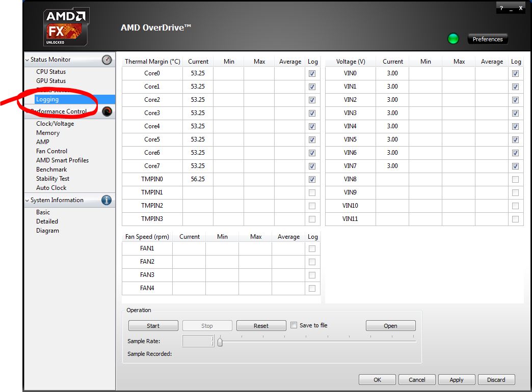
Task: Enable logging for TMPIN3
Action: point(312,219)
